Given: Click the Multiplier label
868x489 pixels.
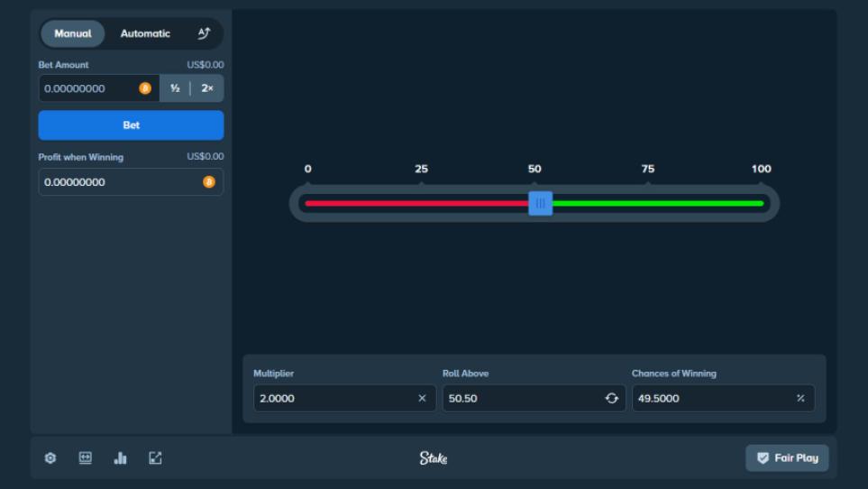Looking at the screenshot, I should [273, 374].
